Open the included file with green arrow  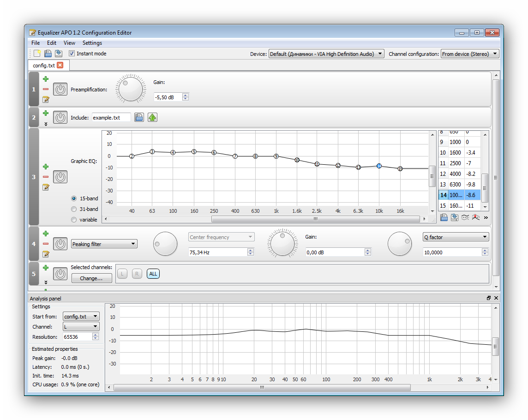153,117
